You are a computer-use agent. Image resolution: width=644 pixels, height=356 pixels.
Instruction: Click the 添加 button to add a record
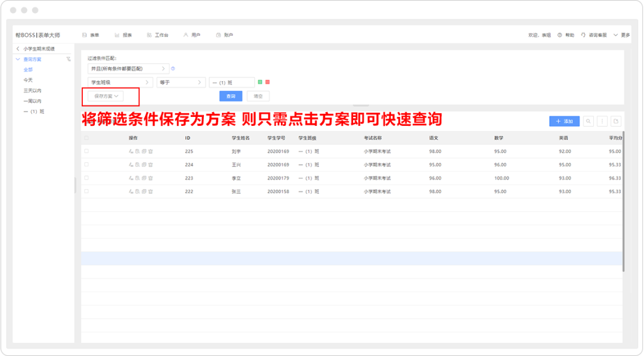tap(564, 121)
